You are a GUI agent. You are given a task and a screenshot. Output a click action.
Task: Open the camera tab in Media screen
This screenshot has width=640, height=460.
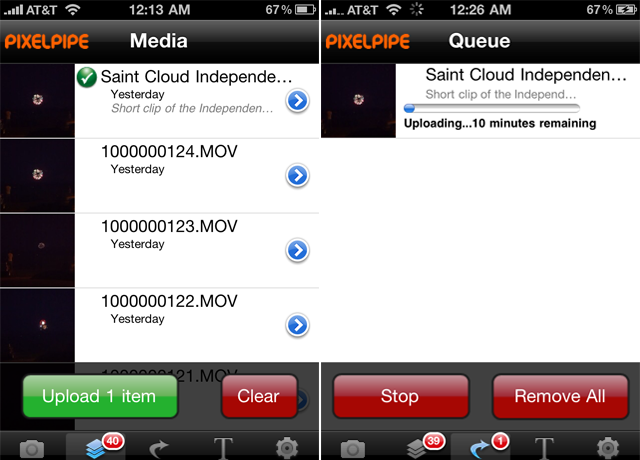click(32, 449)
